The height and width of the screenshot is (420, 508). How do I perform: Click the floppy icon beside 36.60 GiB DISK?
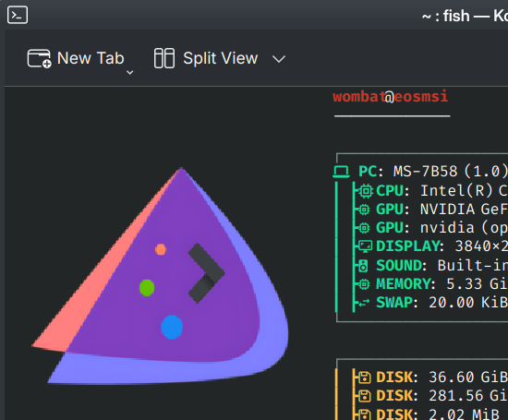[365, 378]
